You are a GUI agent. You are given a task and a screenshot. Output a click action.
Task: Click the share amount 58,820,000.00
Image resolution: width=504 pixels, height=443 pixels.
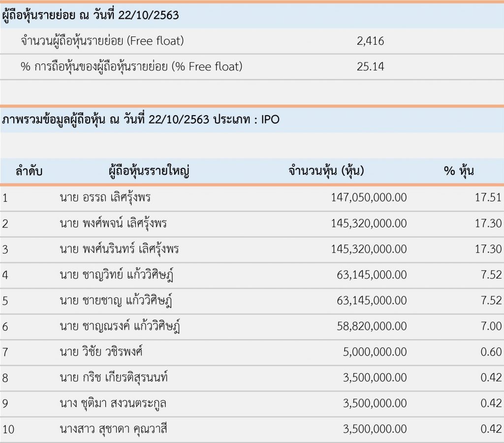pyautogui.click(x=372, y=326)
